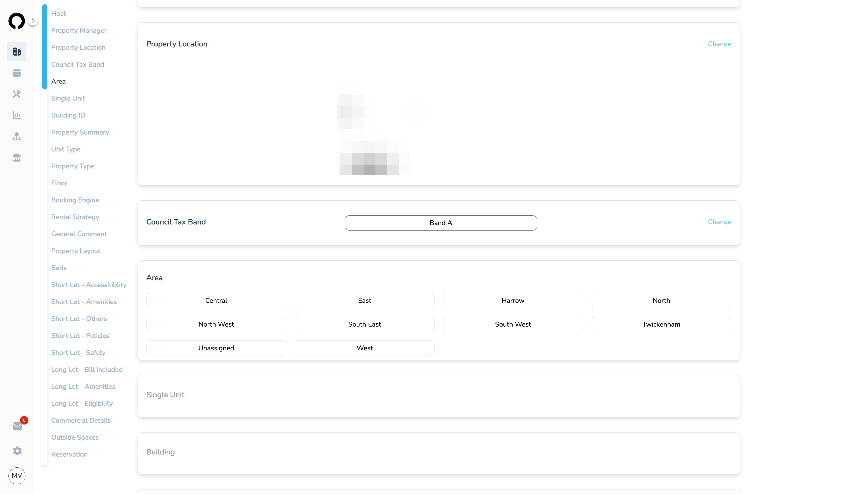Jump to Single Unit section

click(68, 98)
